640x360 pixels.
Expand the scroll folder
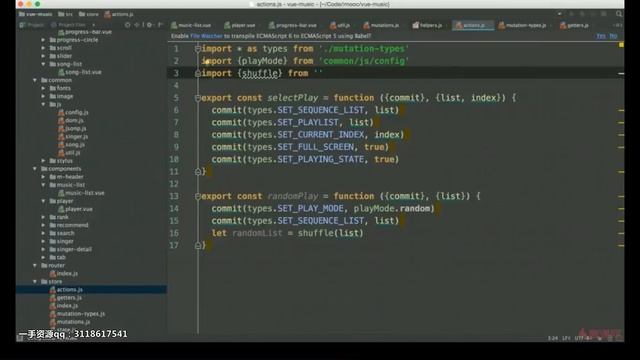click(43, 48)
